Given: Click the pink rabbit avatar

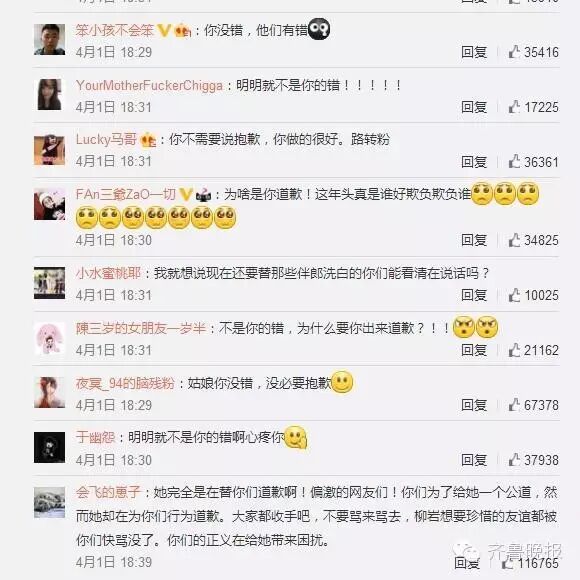Looking at the screenshot, I should tap(50, 338).
